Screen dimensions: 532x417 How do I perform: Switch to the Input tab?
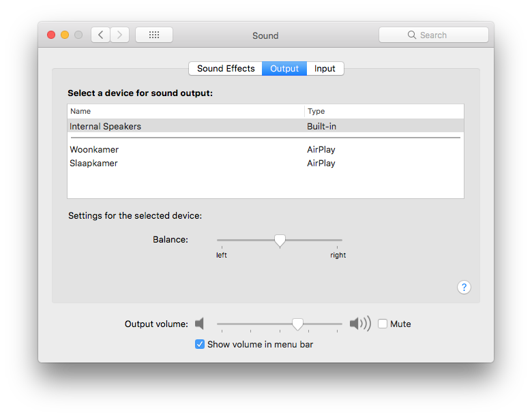pyautogui.click(x=325, y=69)
